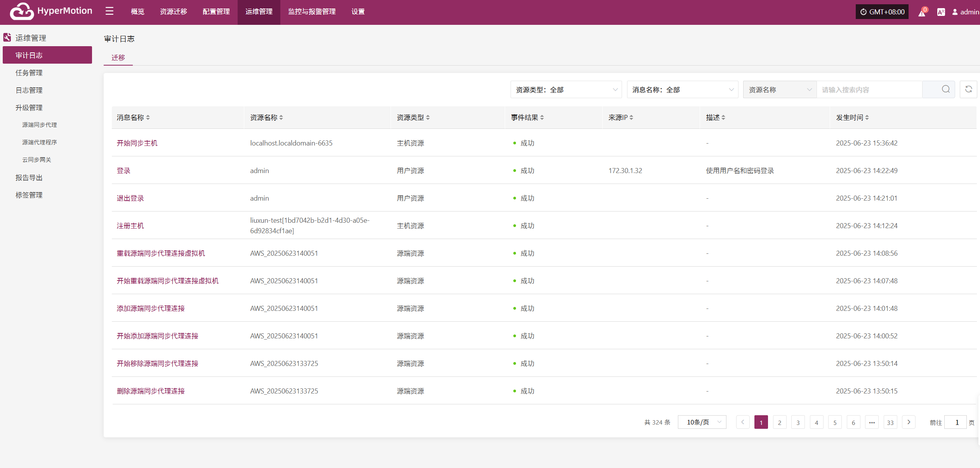The image size is (980, 468).
Task: Select 审计日志 in sidebar
Action: click(x=47, y=55)
